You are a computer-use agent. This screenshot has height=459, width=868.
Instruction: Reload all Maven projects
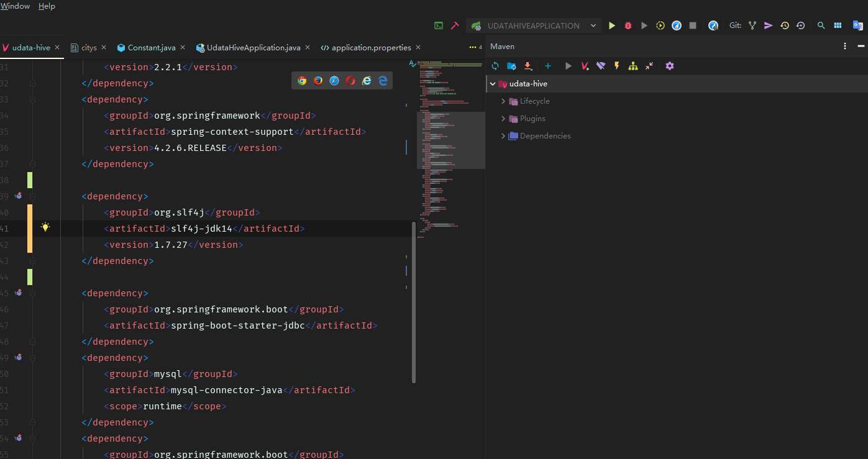click(x=495, y=66)
